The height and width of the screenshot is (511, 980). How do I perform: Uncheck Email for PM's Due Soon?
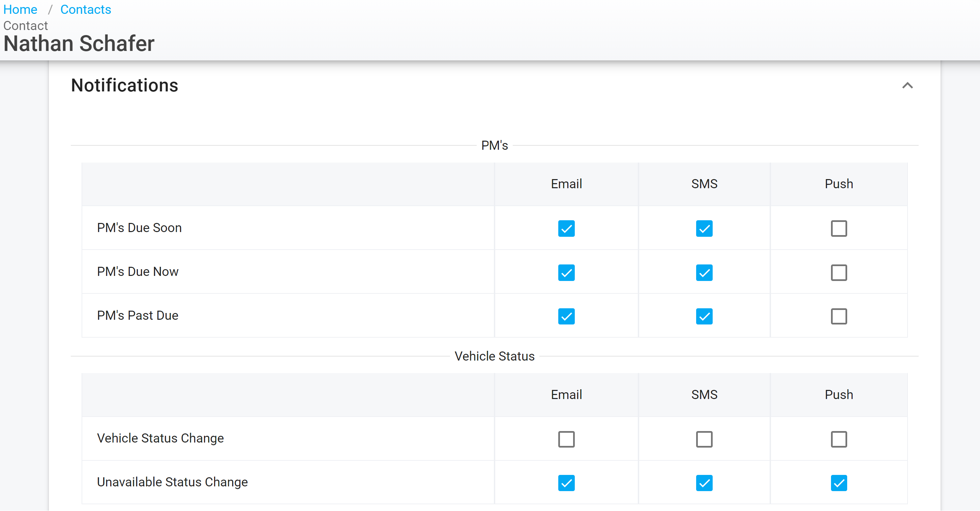[566, 228]
